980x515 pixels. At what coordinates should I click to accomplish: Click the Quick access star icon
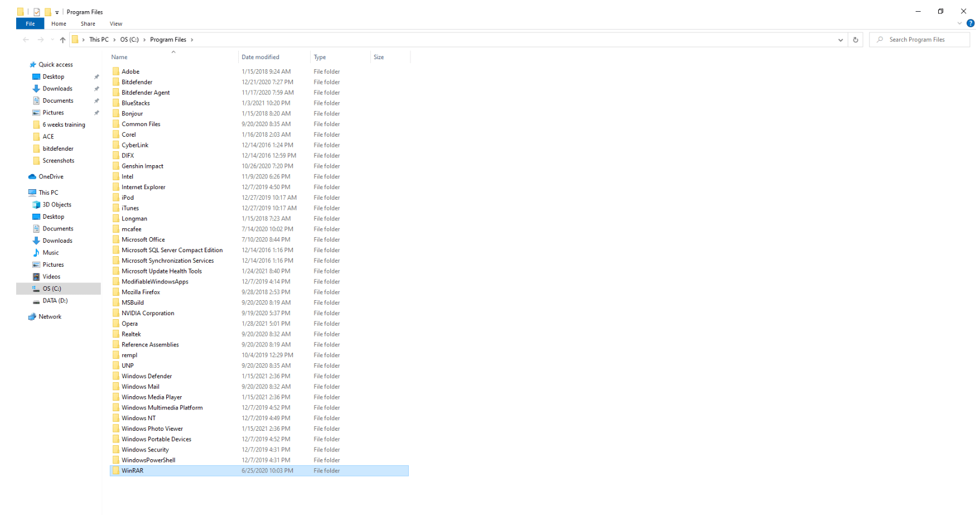tap(33, 65)
